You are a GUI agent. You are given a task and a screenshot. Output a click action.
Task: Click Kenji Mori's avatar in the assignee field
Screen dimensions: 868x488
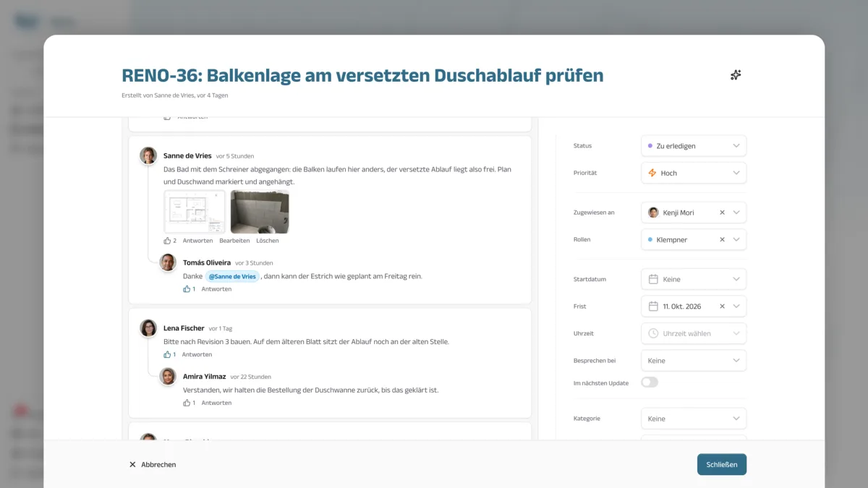(653, 213)
